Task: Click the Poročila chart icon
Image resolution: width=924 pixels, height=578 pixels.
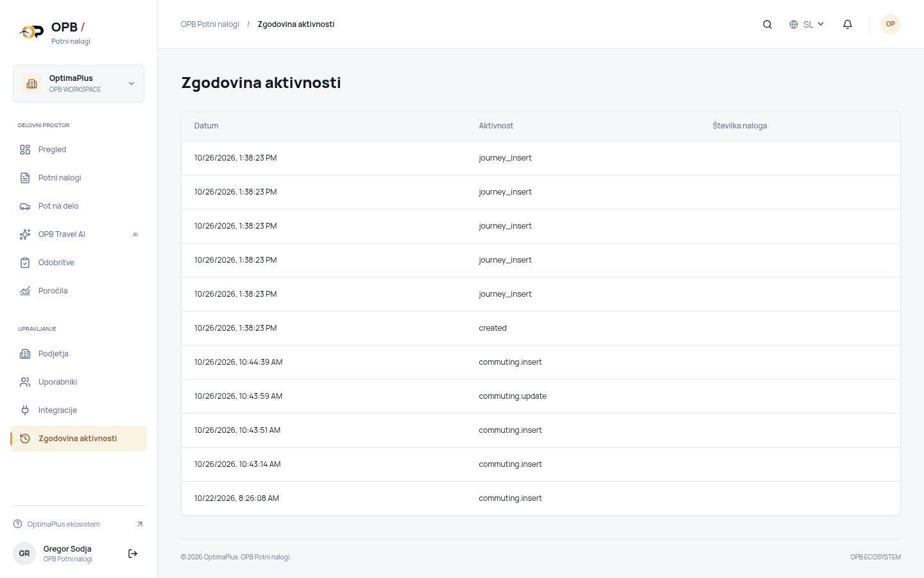Action: (25, 291)
